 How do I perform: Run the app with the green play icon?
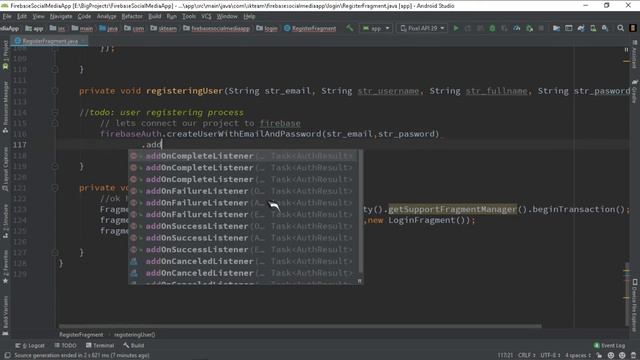coord(456,28)
